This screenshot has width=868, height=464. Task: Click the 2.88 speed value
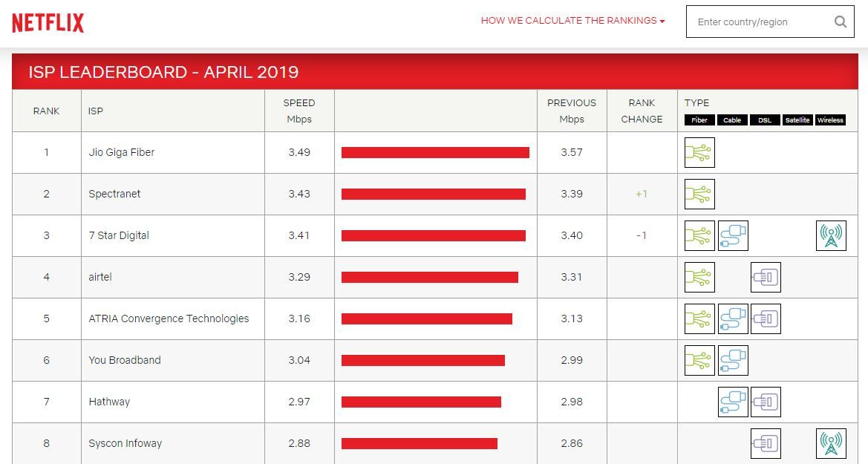pyautogui.click(x=299, y=443)
